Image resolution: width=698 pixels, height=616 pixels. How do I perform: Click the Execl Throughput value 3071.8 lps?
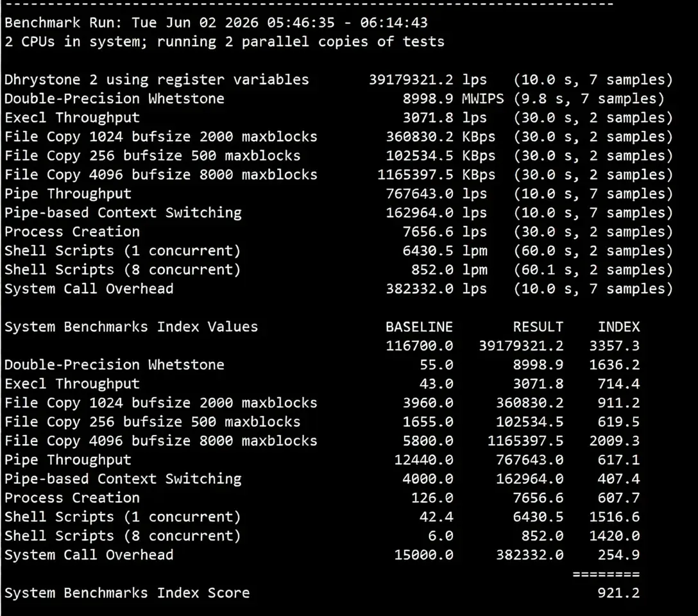(x=445, y=117)
